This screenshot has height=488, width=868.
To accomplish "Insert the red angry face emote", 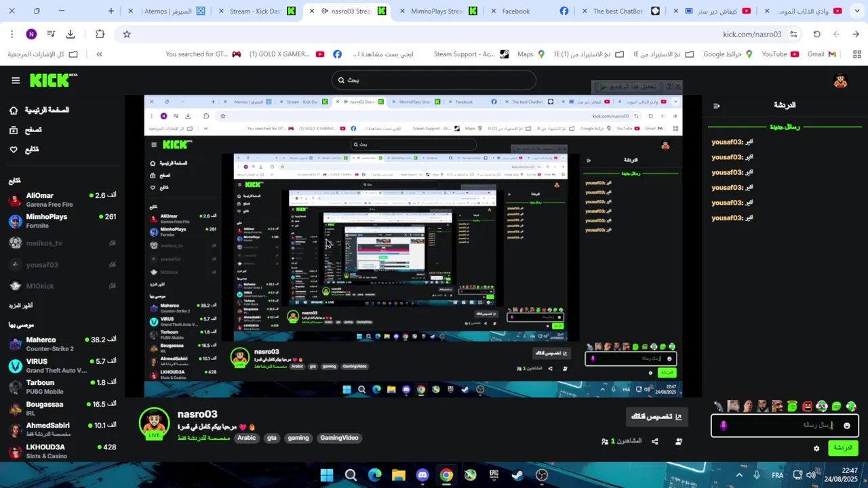I will click(807, 406).
